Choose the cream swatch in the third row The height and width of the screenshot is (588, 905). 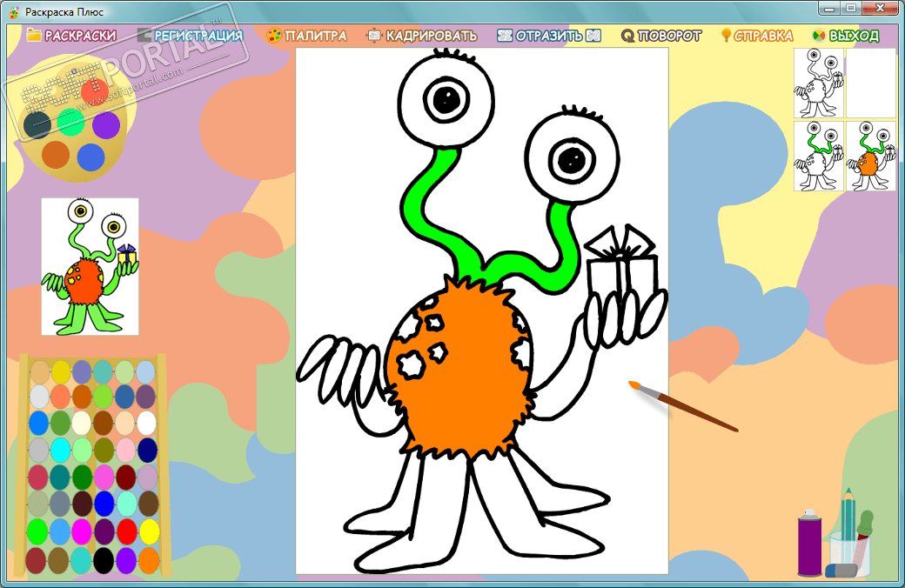82,423
